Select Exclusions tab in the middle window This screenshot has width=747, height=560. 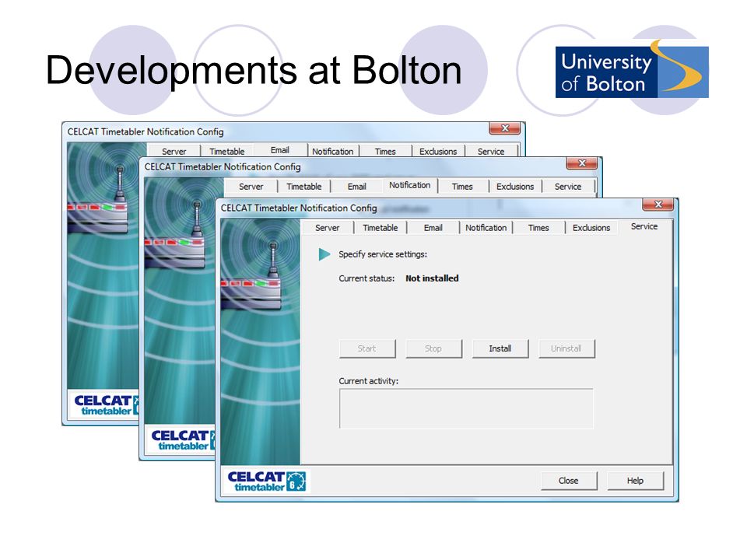515,187
